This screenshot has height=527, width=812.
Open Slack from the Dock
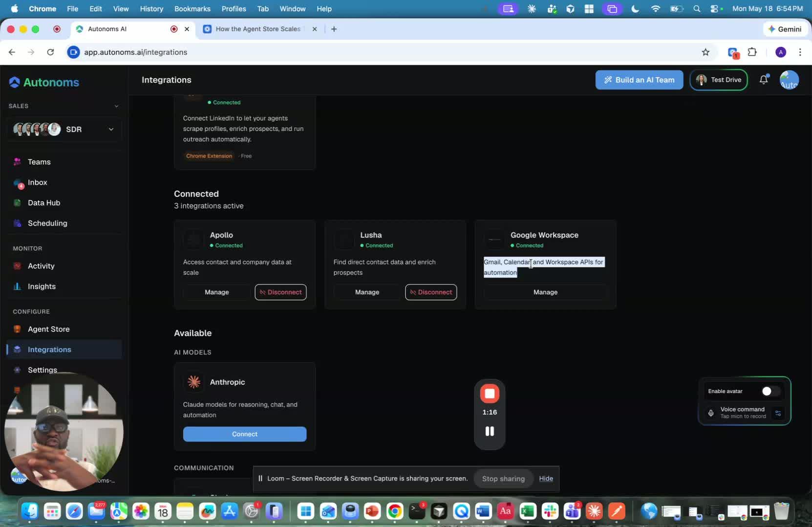click(550, 511)
